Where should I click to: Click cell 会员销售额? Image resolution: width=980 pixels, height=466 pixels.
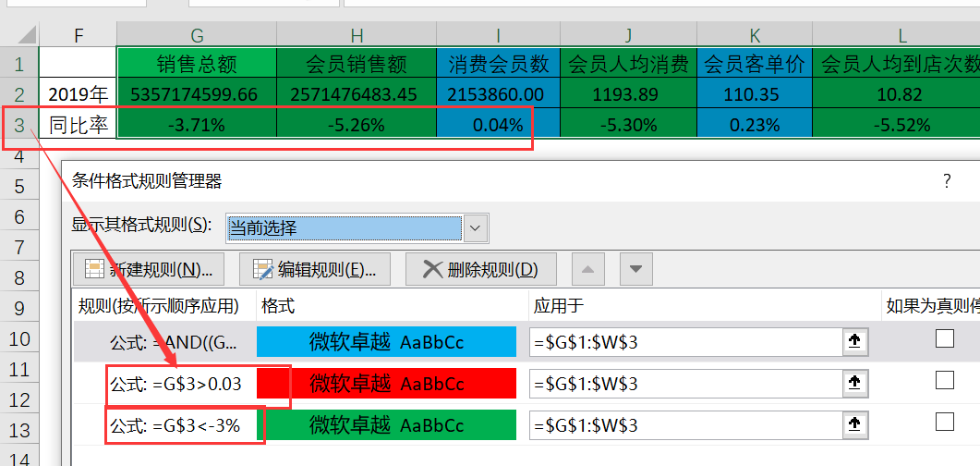pos(357,63)
